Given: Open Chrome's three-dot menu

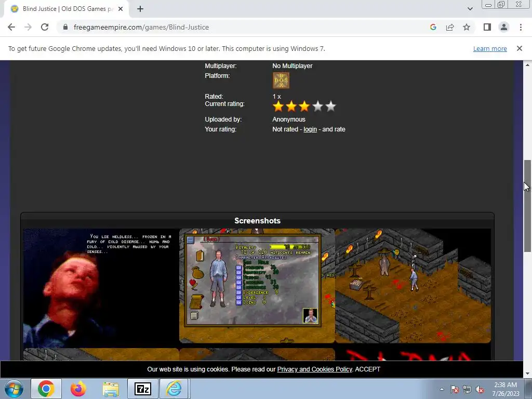Looking at the screenshot, I should pyautogui.click(x=521, y=27).
